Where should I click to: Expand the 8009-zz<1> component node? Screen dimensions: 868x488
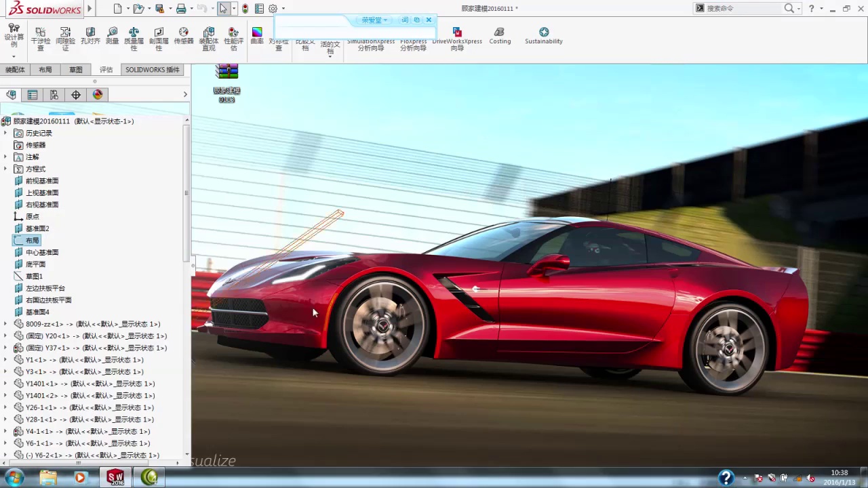click(x=6, y=324)
